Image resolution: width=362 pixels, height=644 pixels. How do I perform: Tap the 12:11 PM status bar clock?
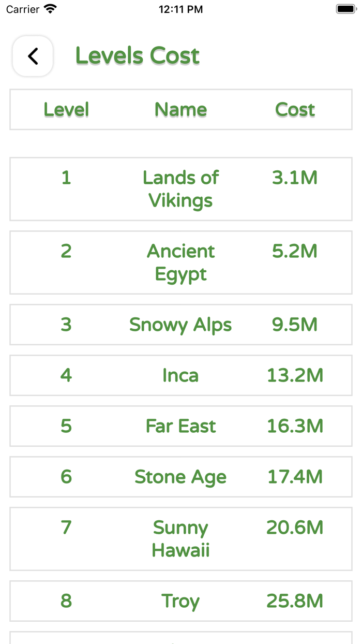180,9
